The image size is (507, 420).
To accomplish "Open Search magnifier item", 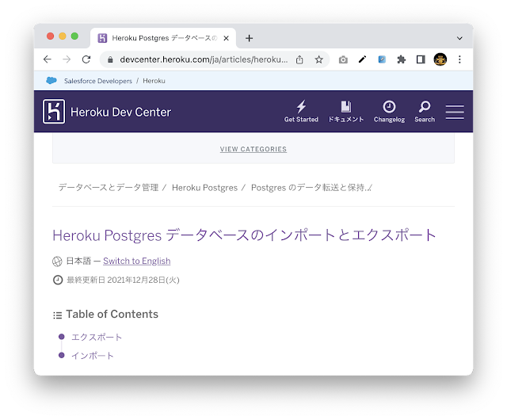I will click(x=425, y=112).
